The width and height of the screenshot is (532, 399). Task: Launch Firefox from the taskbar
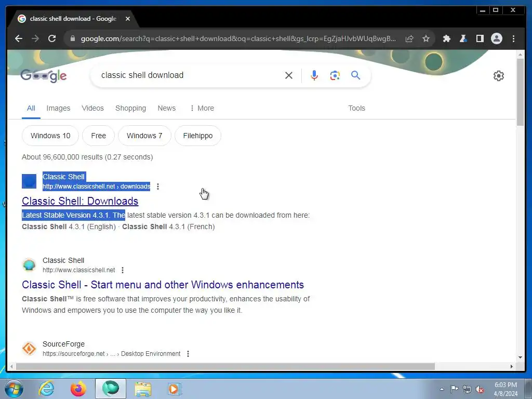[x=78, y=389]
